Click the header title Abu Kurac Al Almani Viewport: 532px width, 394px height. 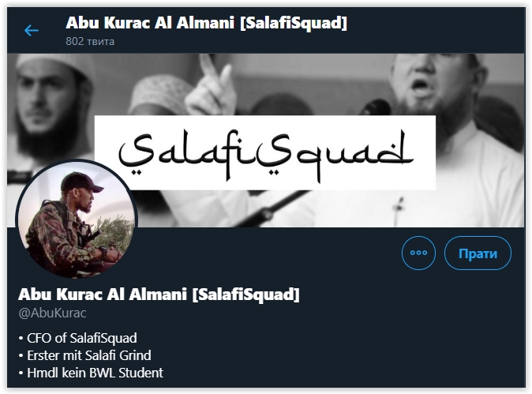(150, 23)
